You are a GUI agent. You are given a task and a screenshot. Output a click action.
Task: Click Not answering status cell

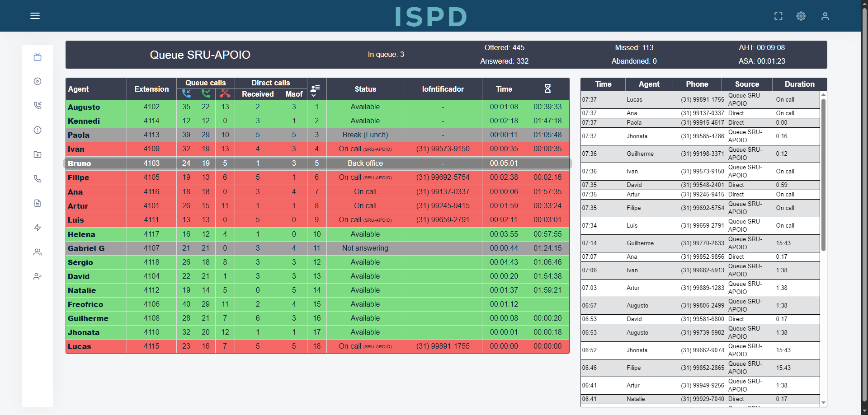pos(365,248)
